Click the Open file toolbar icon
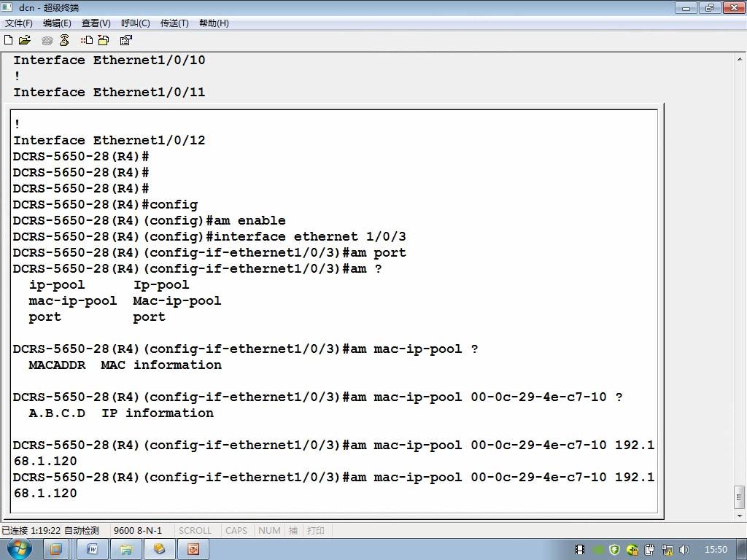This screenshot has height=560, width=747. (x=24, y=40)
